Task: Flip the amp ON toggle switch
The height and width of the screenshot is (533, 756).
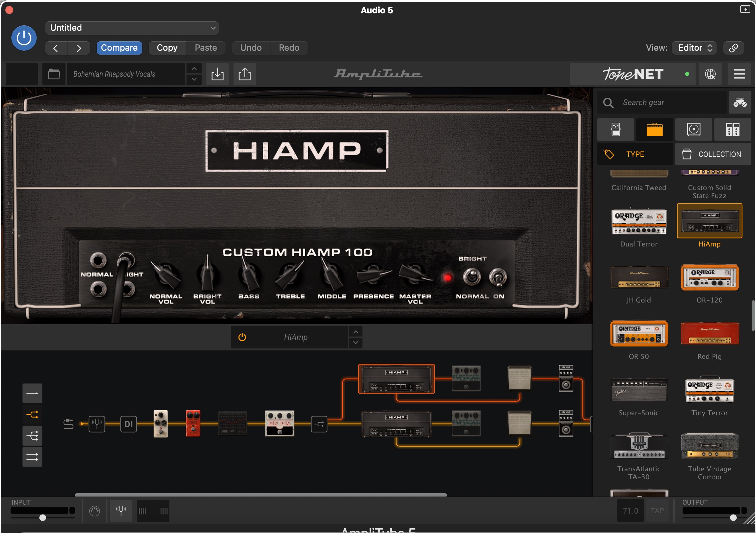Action: tap(498, 277)
